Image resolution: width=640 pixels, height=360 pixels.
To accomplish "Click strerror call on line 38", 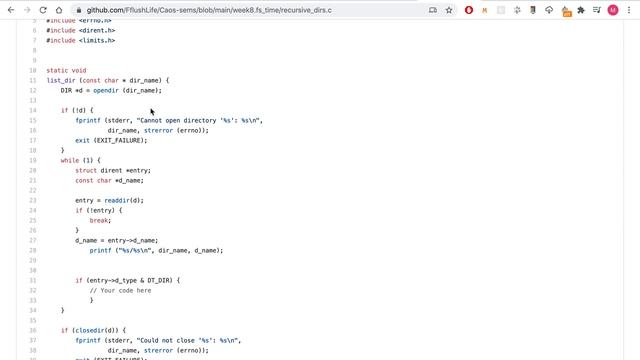I will (158, 350).
